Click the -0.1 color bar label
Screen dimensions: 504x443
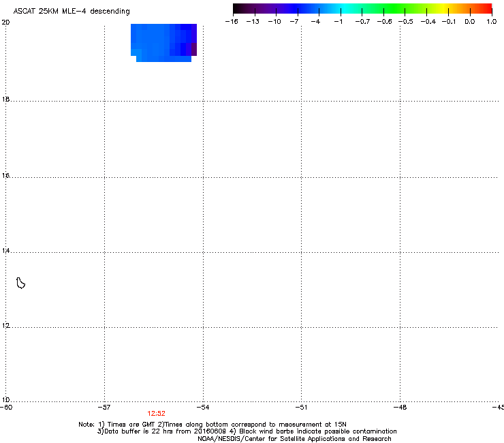449,22
